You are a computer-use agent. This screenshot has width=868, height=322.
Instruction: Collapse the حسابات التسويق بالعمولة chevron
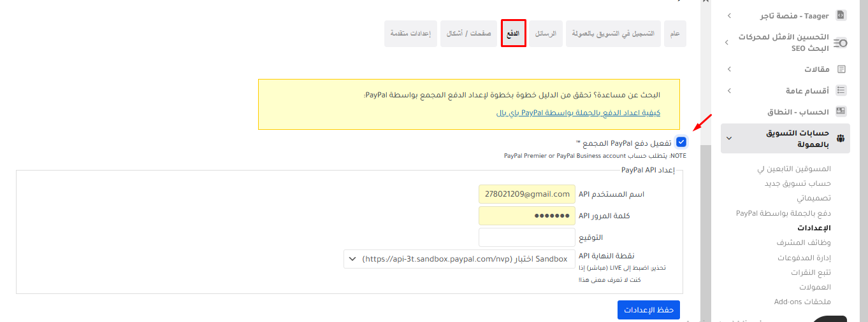729,138
